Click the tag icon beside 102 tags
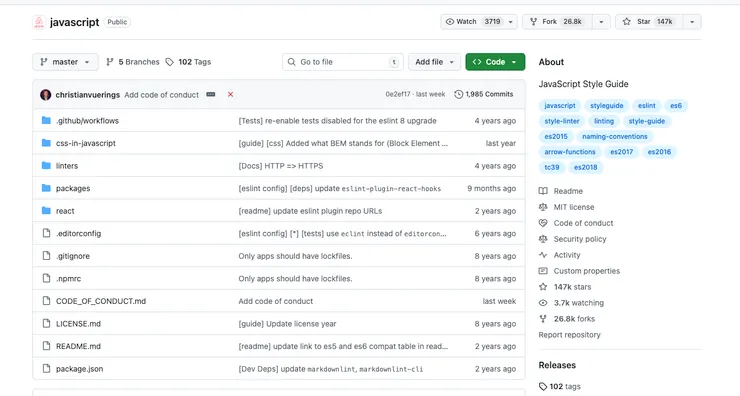Viewport: 740px width, 396px height. (x=543, y=387)
